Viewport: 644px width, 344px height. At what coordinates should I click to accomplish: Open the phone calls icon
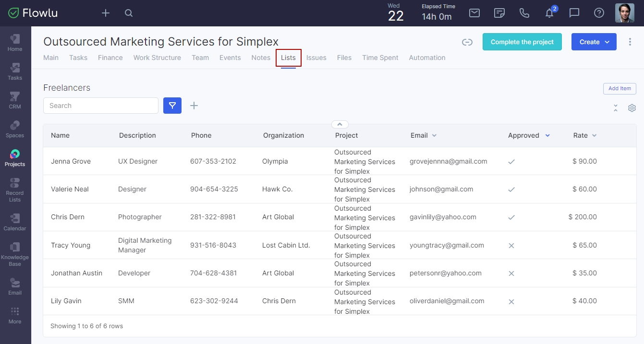click(x=524, y=13)
